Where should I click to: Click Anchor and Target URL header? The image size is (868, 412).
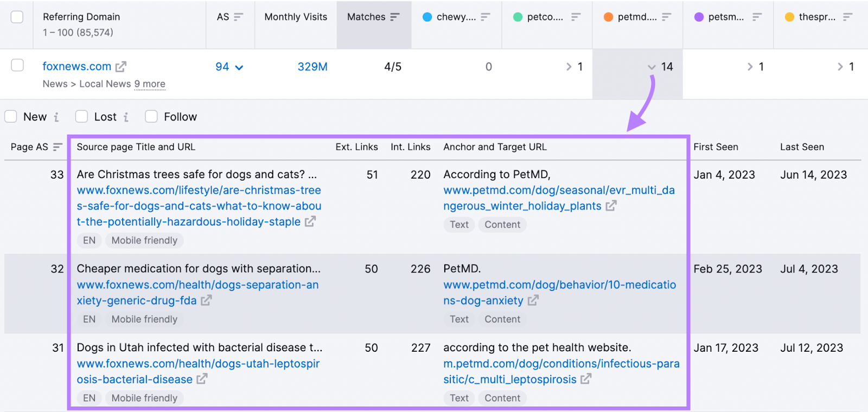point(495,147)
